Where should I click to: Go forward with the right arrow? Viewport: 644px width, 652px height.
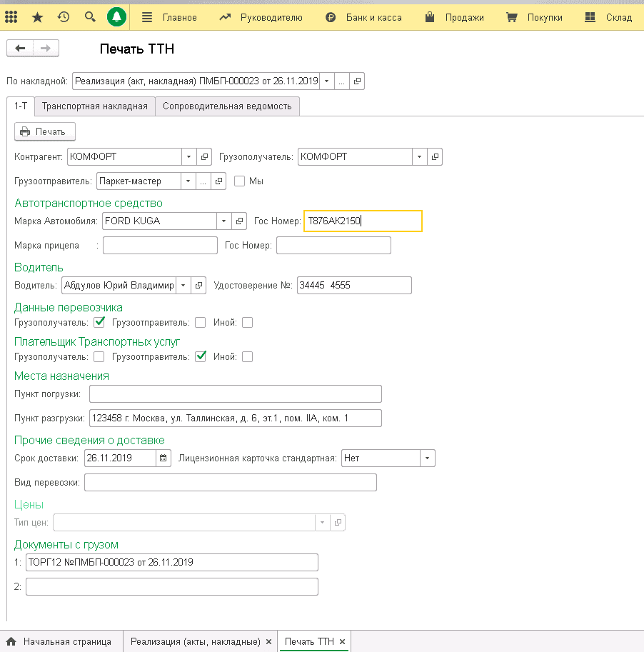46,49
